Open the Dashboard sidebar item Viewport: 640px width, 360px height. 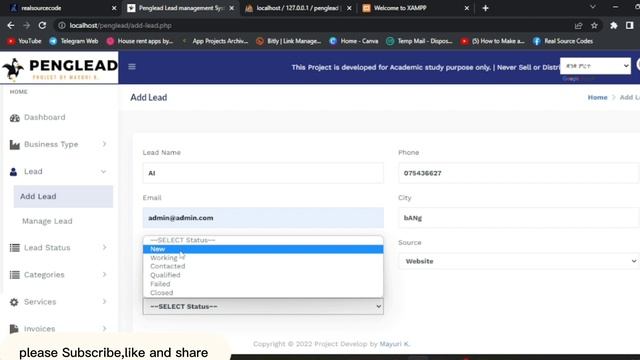(59, 118)
